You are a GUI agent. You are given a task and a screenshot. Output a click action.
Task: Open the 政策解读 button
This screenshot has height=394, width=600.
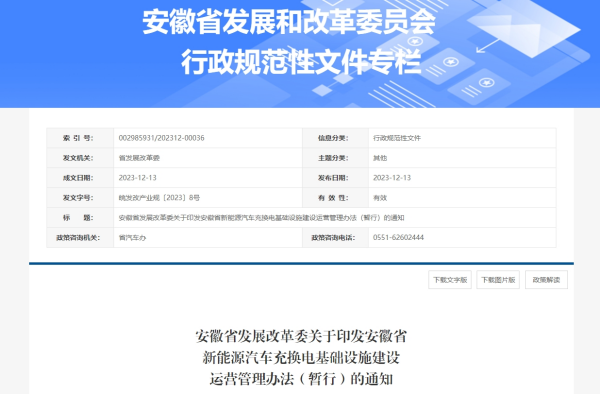546,280
